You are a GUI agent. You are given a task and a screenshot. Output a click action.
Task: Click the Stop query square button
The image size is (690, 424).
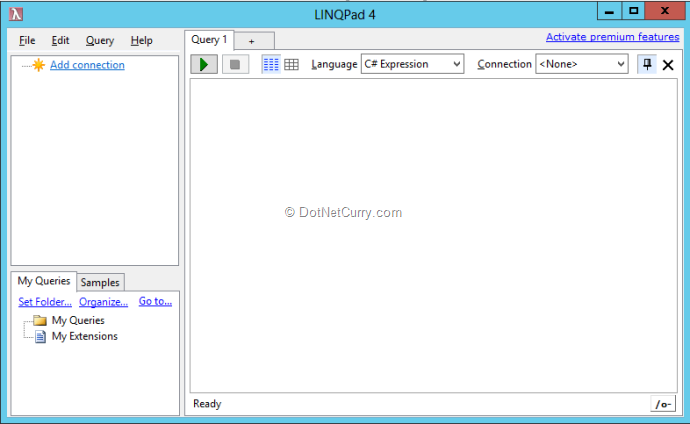(x=235, y=65)
